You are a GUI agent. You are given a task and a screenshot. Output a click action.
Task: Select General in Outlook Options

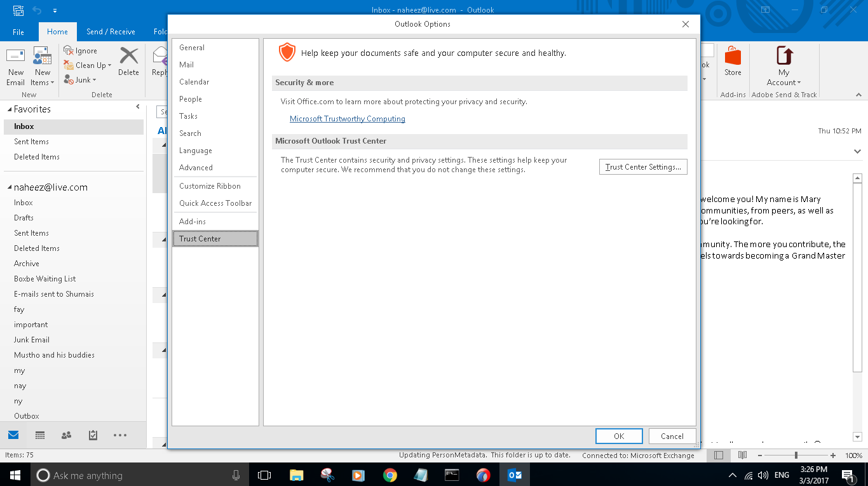click(215, 48)
